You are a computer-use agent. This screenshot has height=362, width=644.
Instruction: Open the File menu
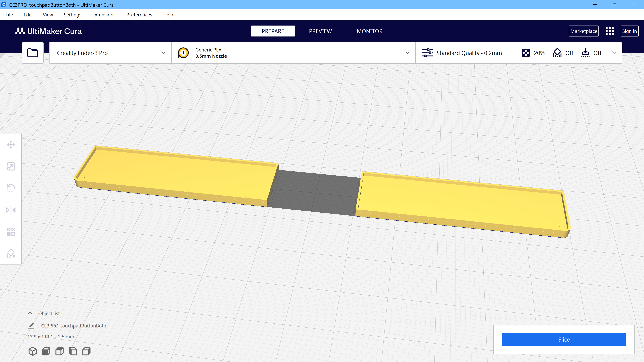pyautogui.click(x=9, y=15)
